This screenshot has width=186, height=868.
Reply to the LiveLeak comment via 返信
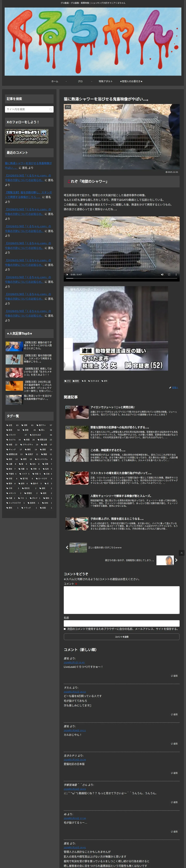174,676
